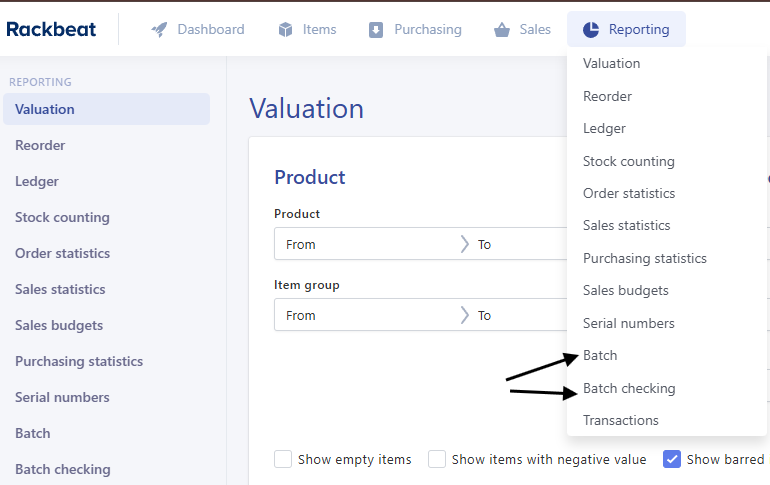Select Batch checking in Reporting dropdown menu
770x485 pixels.
click(629, 388)
